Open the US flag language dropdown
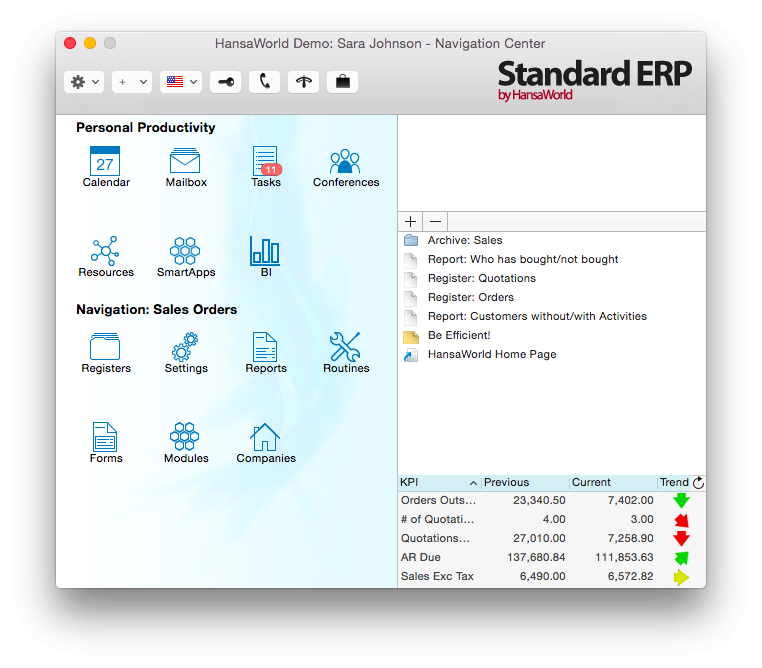Viewport: 762px width, 668px height. (181, 82)
